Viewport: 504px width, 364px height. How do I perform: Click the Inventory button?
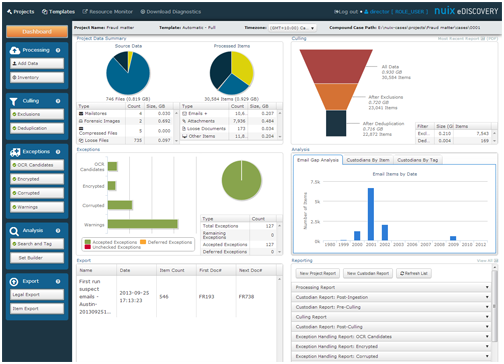[37, 77]
